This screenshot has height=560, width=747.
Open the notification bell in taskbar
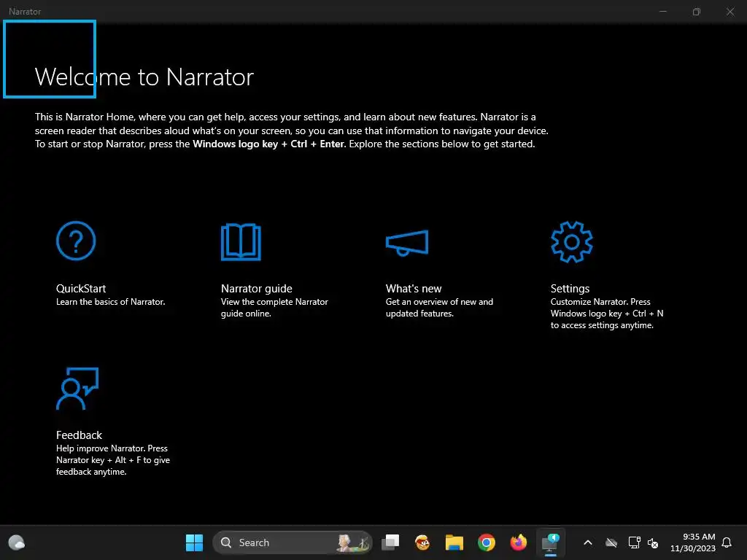click(x=727, y=542)
